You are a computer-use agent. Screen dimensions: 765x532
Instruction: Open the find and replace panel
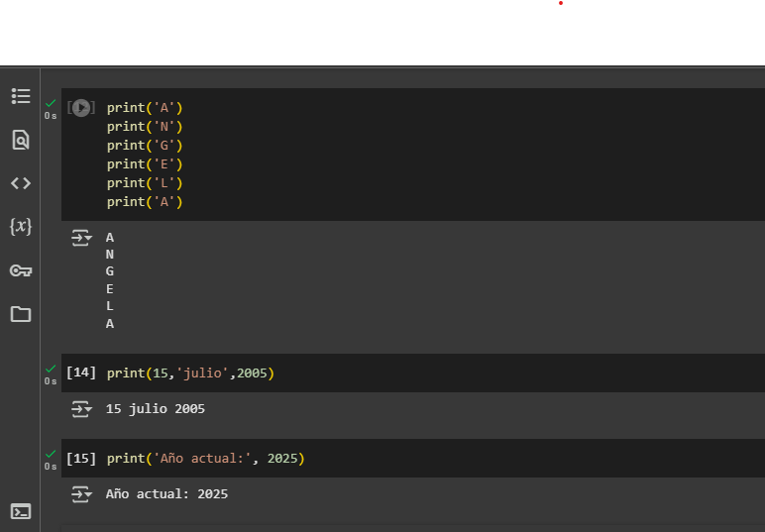tap(21, 140)
